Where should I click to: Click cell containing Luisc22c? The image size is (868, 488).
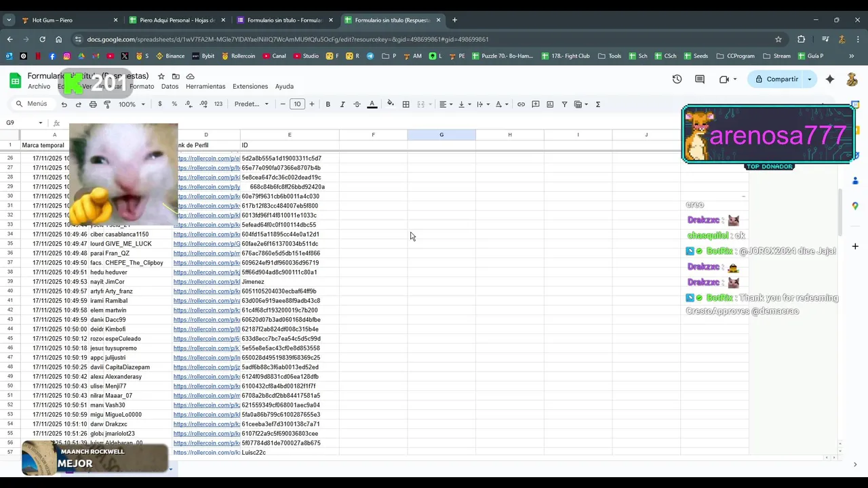click(290, 453)
